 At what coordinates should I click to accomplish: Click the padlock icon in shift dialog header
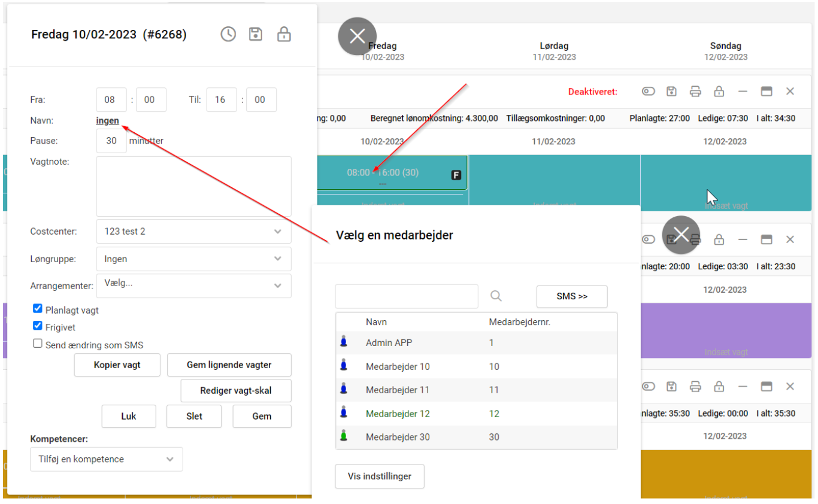click(x=284, y=35)
